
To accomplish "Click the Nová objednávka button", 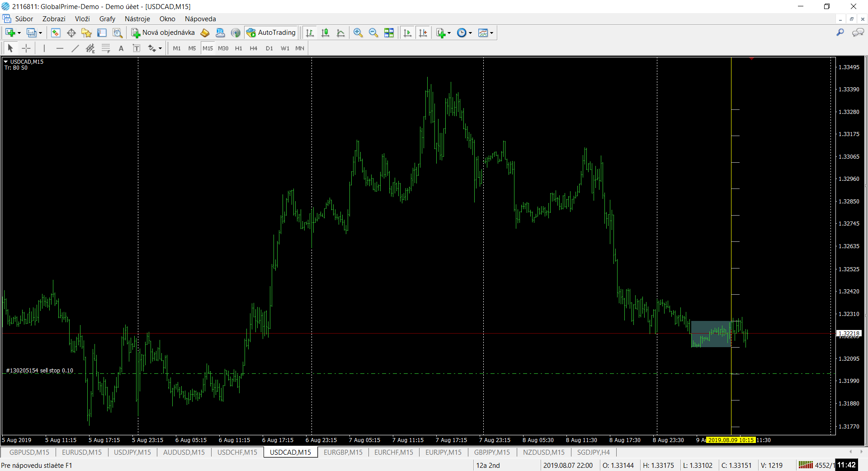I will pyautogui.click(x=163, y=33).
